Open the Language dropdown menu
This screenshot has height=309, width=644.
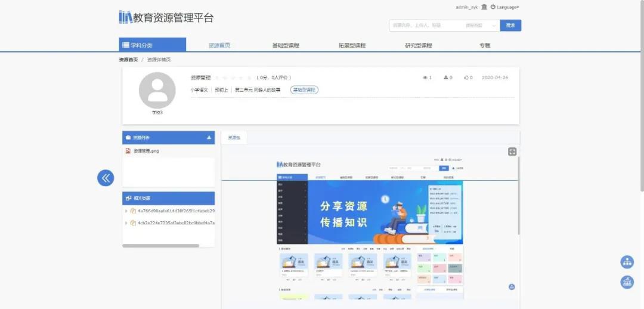pos(507,7)
